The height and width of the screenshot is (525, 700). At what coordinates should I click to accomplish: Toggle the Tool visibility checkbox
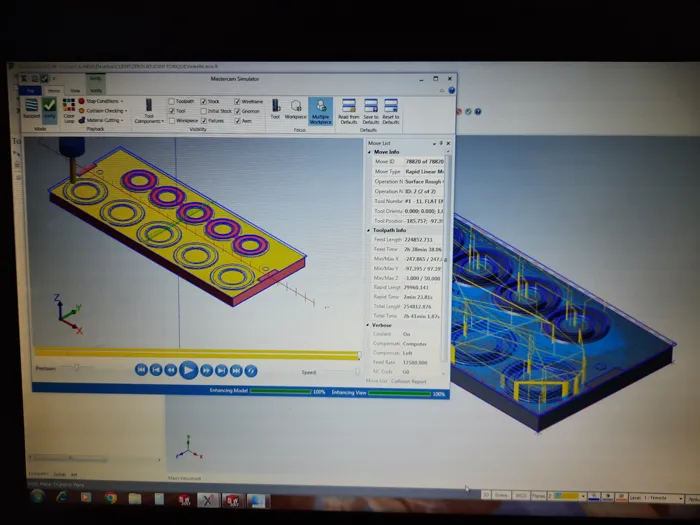point(171,111)
